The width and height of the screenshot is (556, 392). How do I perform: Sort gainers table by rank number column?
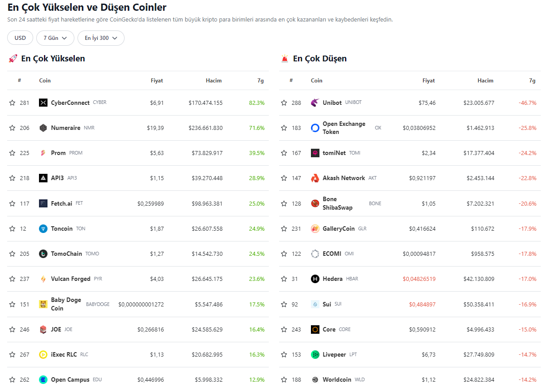(19, 81)
